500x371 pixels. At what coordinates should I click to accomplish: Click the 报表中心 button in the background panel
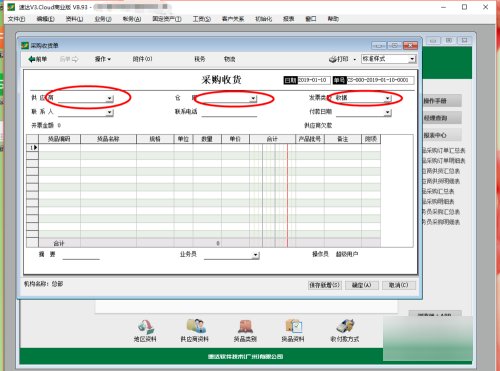[x=442, y=135]
